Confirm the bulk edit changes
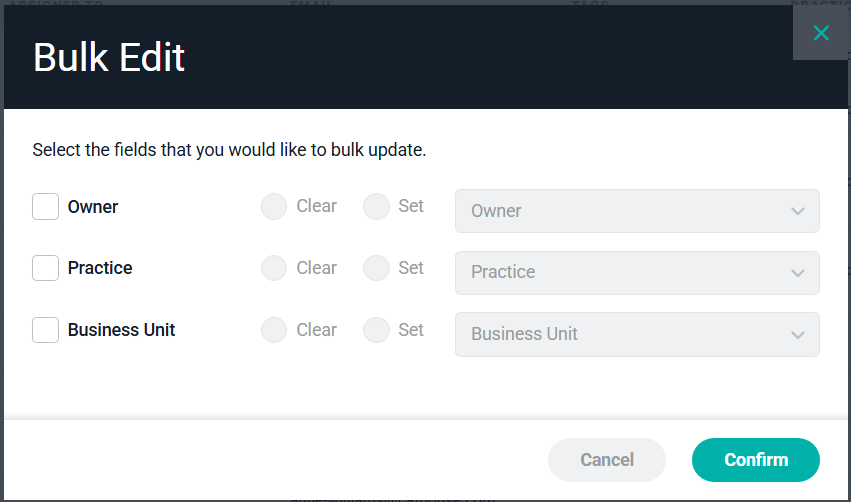Image resolution: width=851 pixels, height=502 pixels. (x=755, y=460)
